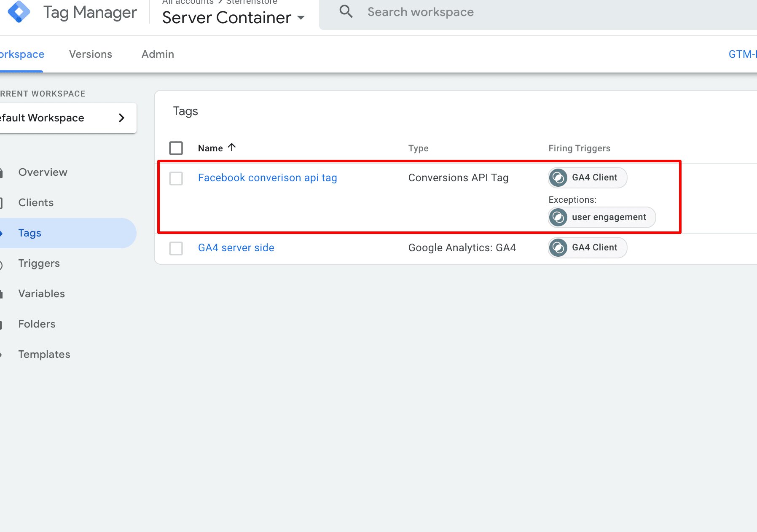This screenshot has height=532, width=757.
Task: Check the Facebook converison api tag checkbox
Action: coord(176,179)
